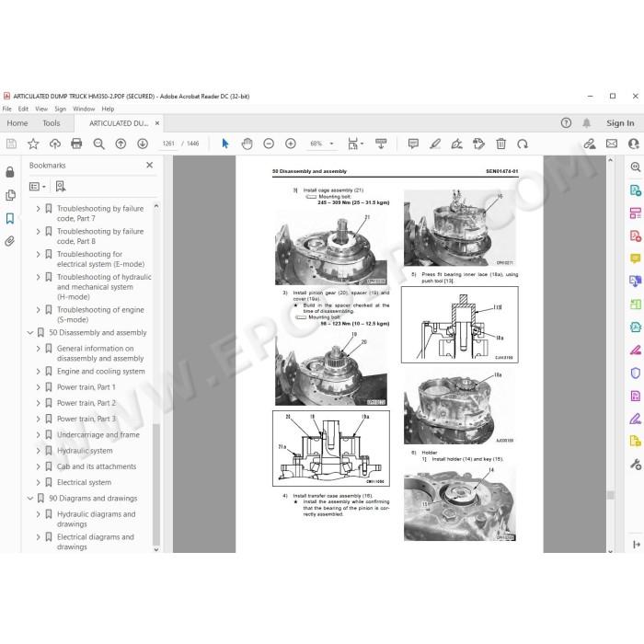Click the find current bookmark icon

61,187
